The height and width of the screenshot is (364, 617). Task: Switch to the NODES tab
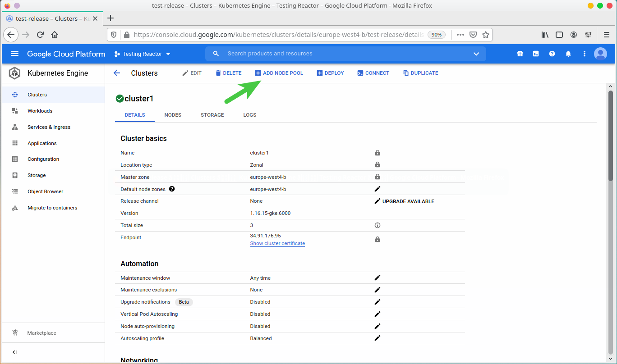[x=173, y=115]
